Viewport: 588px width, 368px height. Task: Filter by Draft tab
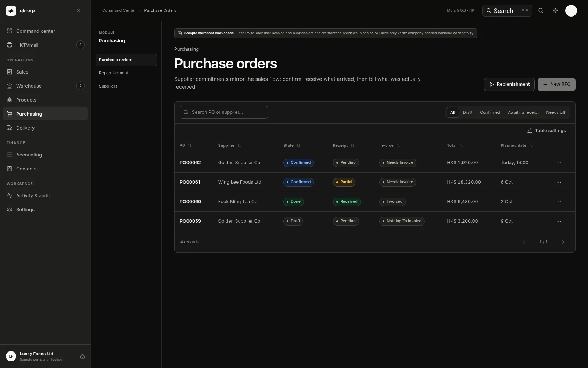[467, 112]
